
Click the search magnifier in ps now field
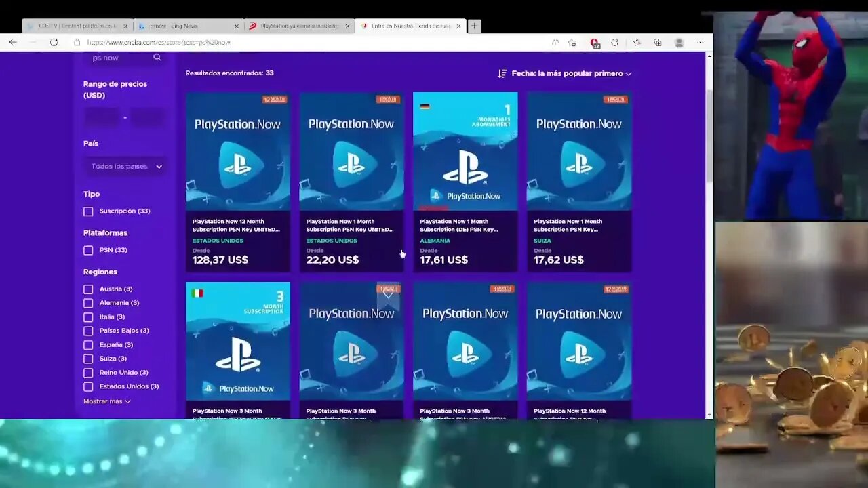click(x=157, y=58)
